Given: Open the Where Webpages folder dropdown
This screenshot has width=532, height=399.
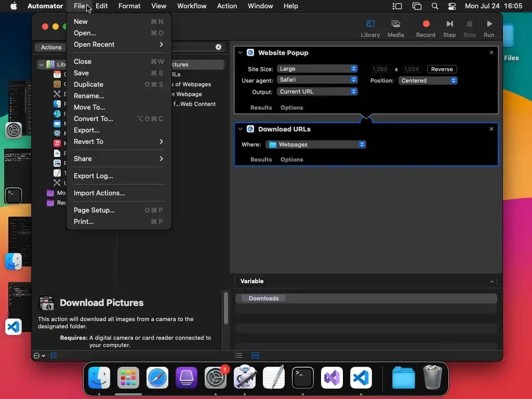Looking at the screenshot, I should coord(315,144).
